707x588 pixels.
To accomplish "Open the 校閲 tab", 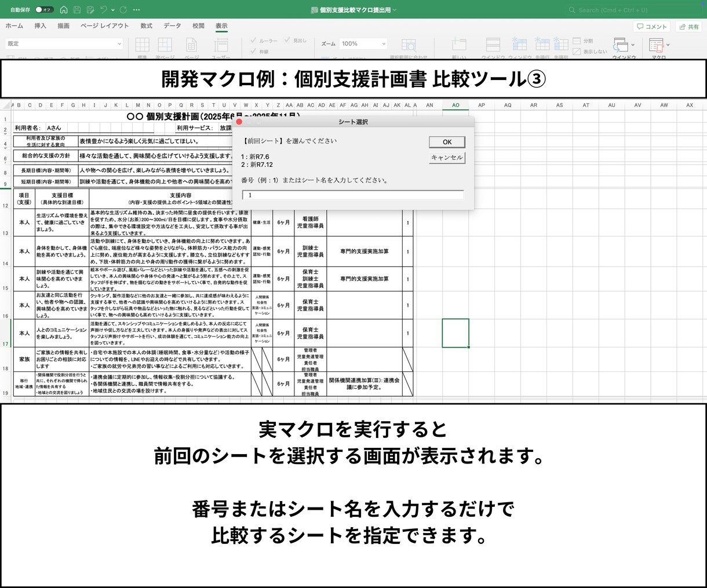I will 198,26.
